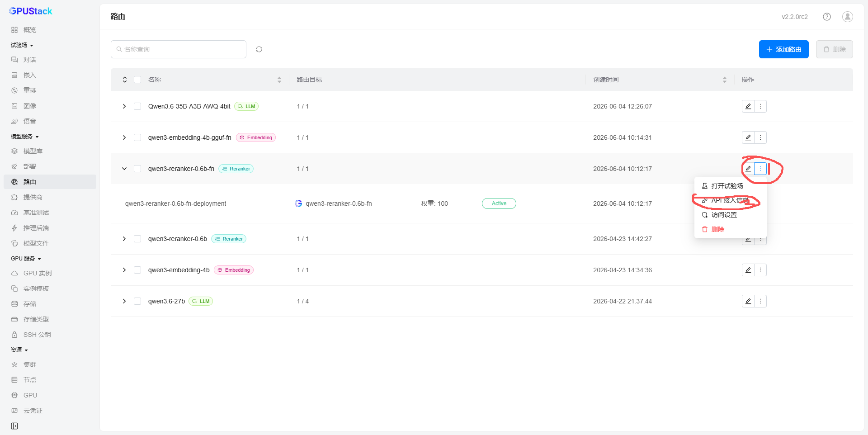
Task: Tick the select-all checkbox in table header
Action: (x=137, y=80)
